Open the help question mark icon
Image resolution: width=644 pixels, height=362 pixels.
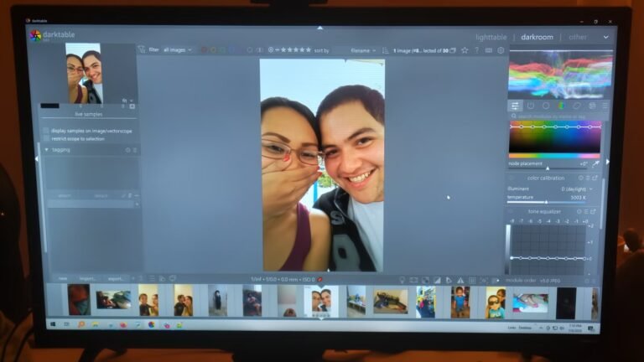[477, 50]
